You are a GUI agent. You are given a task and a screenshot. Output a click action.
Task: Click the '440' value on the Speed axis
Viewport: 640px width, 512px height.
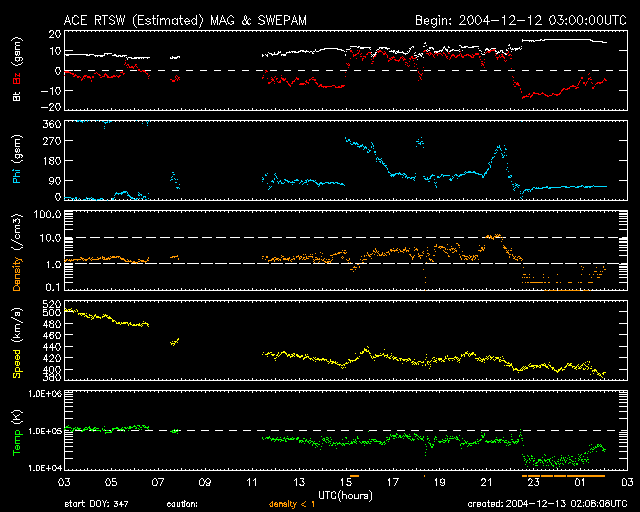coord(52,347)
